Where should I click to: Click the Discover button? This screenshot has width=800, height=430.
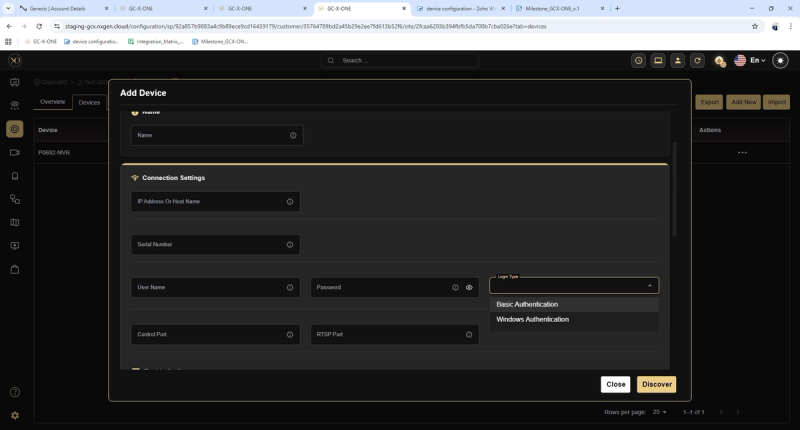click(x=657, y=385)
